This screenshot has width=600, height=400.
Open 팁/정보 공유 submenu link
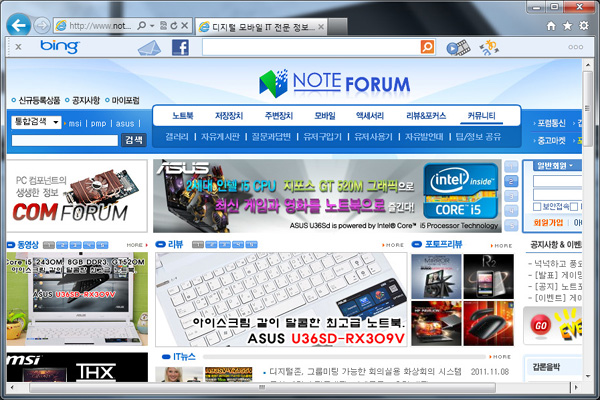pos(478,137)
